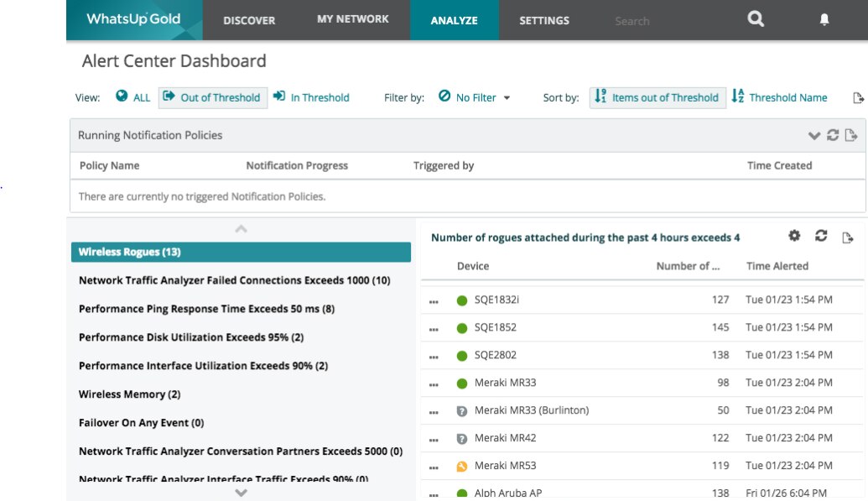Sort by Items out of Threshold
868x501 pixels.
click(x=657, y=97)
